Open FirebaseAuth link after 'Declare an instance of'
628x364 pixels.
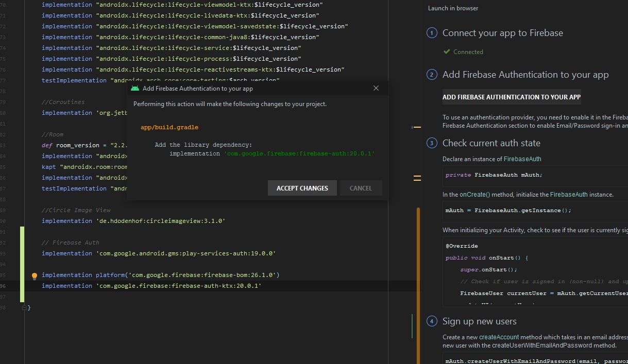click(522, 159)
